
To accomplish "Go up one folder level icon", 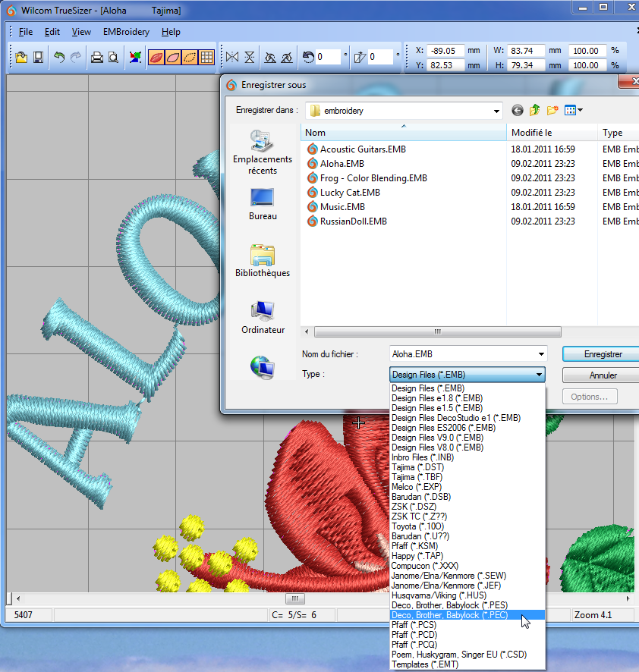I will click(535, 111).
